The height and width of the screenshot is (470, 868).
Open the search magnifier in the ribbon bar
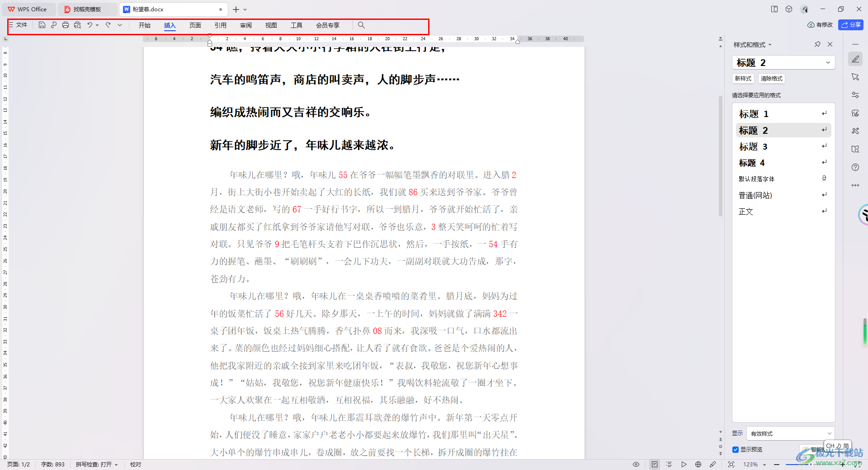pos(361,25)
